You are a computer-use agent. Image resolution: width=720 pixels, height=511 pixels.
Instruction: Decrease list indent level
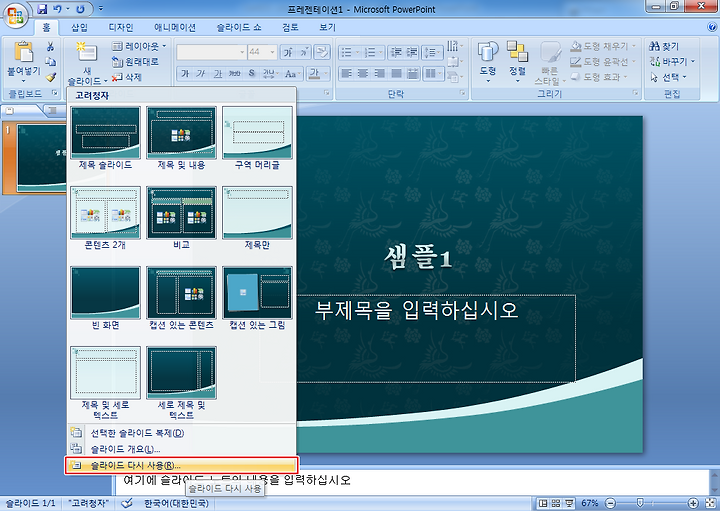pos(395,52)
